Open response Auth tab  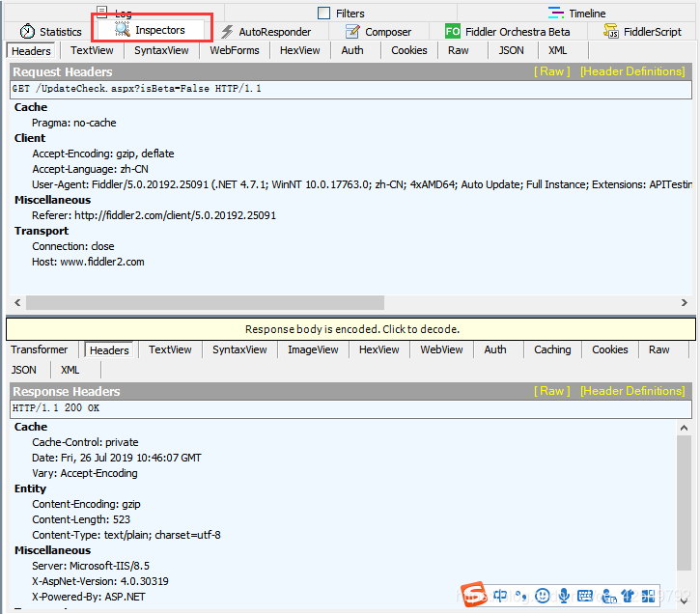495,349
